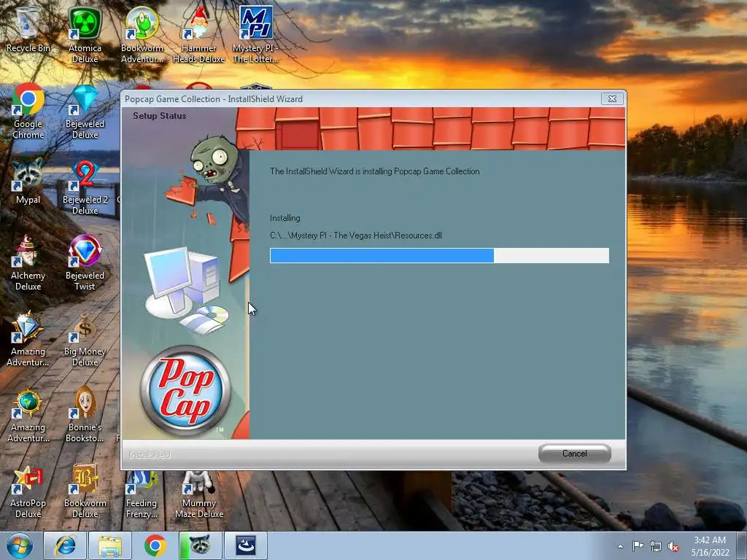Open the Mypal raccoon desktop icon

click(28, 181)
